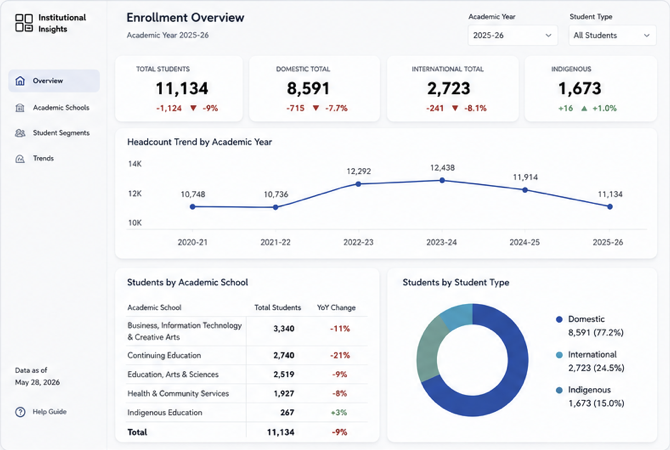Open the Student Segments menu item
670x450 pixels.
pos(54,133)
